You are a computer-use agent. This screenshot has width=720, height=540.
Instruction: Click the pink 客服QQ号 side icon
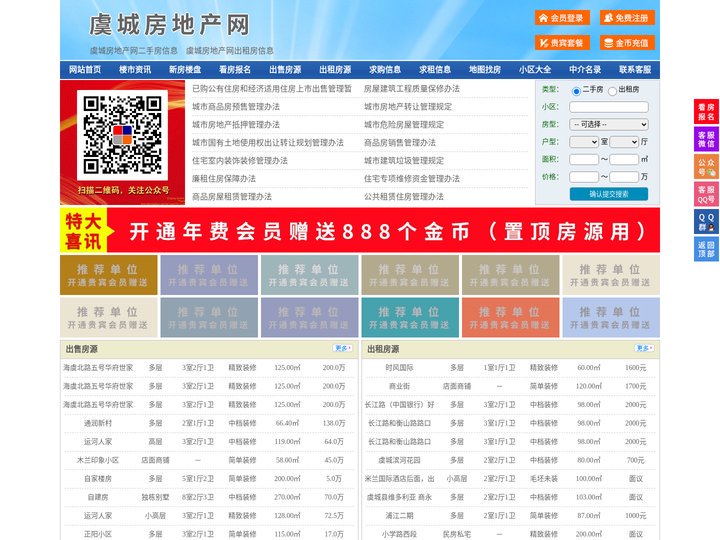(x=706, y=194)
